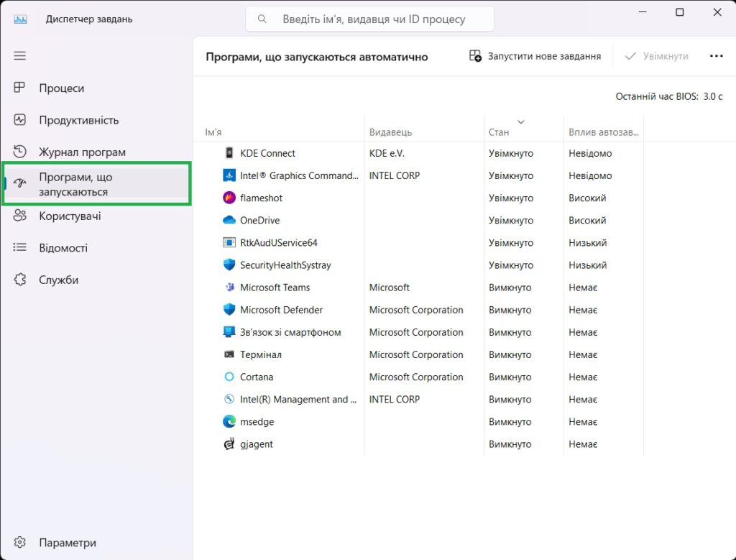736x560 pixels.
Task: Click the search magnifier icon
Action: click(x=262, y=19)
